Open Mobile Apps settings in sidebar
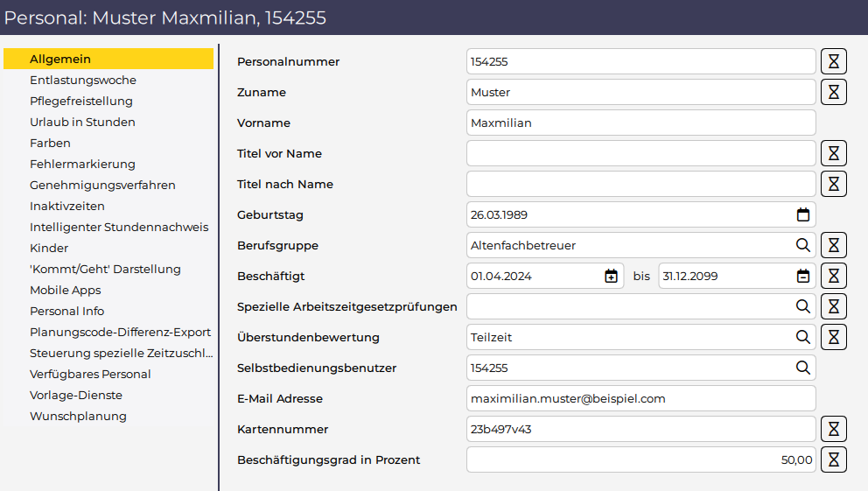The image size is (868, 491). tap(65, 290)
